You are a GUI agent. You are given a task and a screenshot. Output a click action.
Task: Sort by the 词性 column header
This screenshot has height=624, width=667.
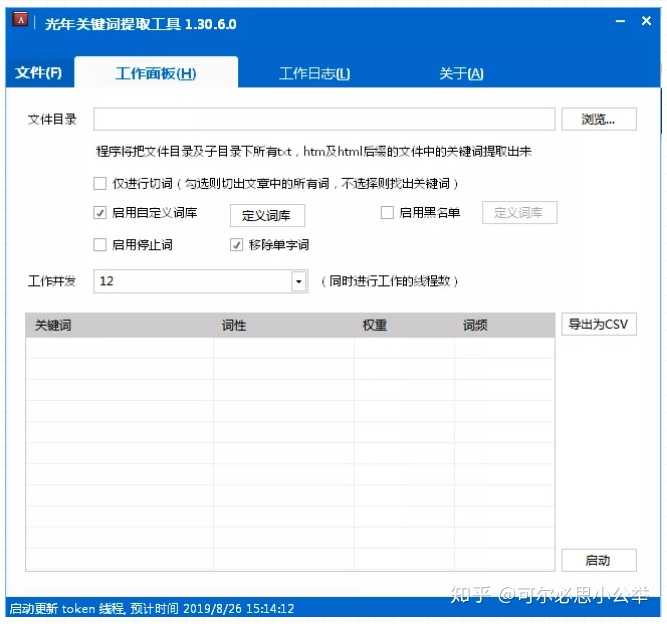coord(283,325)
